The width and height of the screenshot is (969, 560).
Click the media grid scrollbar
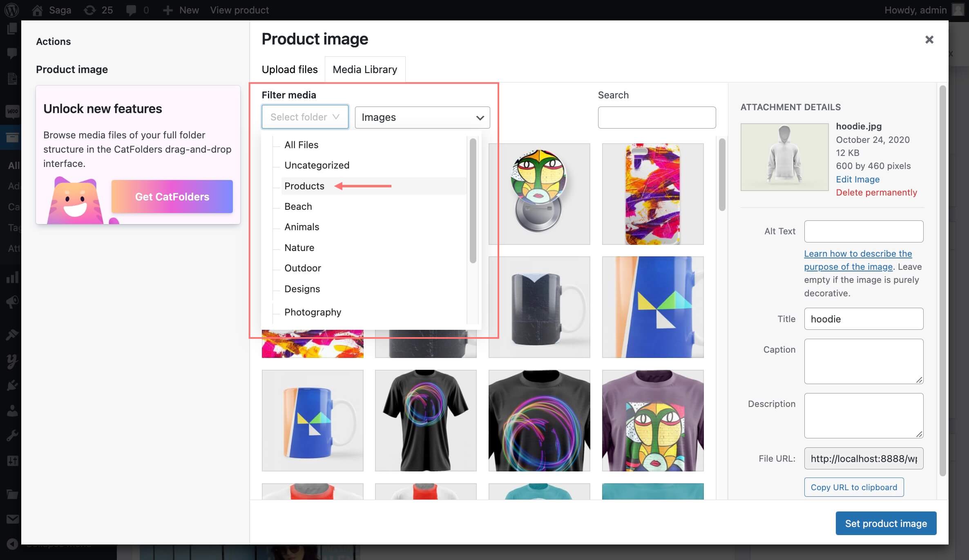[722, 175]
